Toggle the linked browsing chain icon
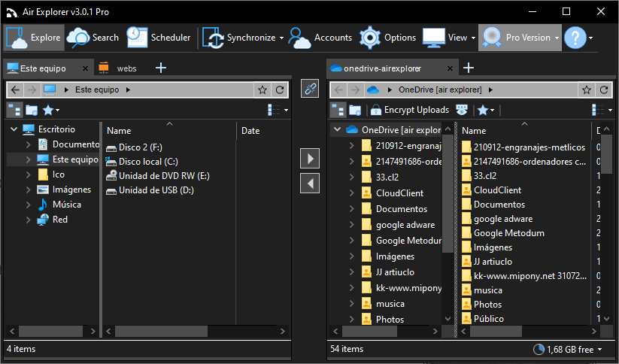This screenshot has height=364, width=619. point(310,89)
